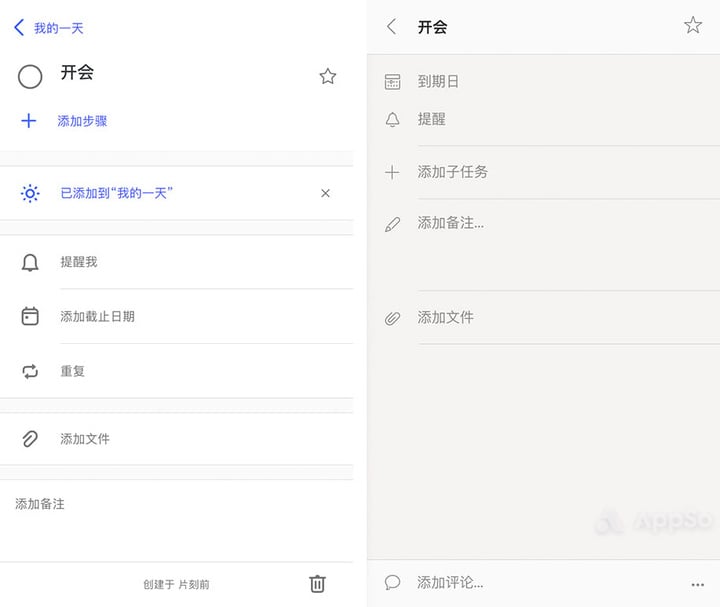This screenshot has width=720, height=607.
Task: Open 提醒 in right panel
Action: 431,119
